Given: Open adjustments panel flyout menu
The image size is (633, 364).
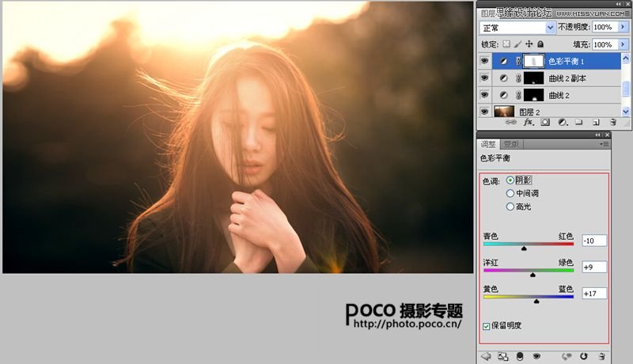Looking at the screenshot, I should 605,144.
